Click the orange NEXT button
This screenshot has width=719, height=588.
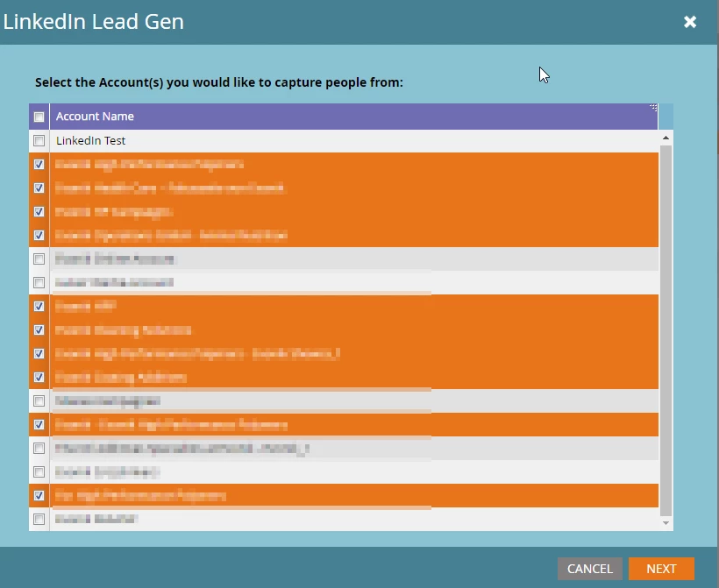point(661,569)
